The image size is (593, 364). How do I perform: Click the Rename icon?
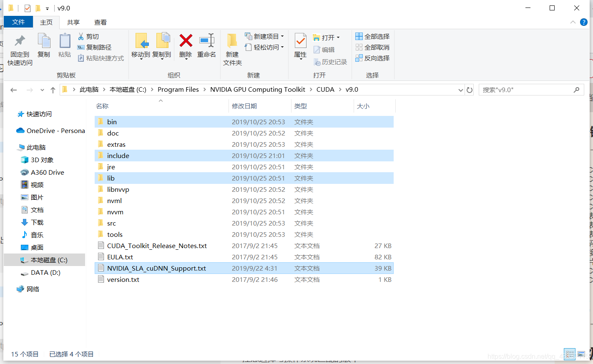point(206,41)
